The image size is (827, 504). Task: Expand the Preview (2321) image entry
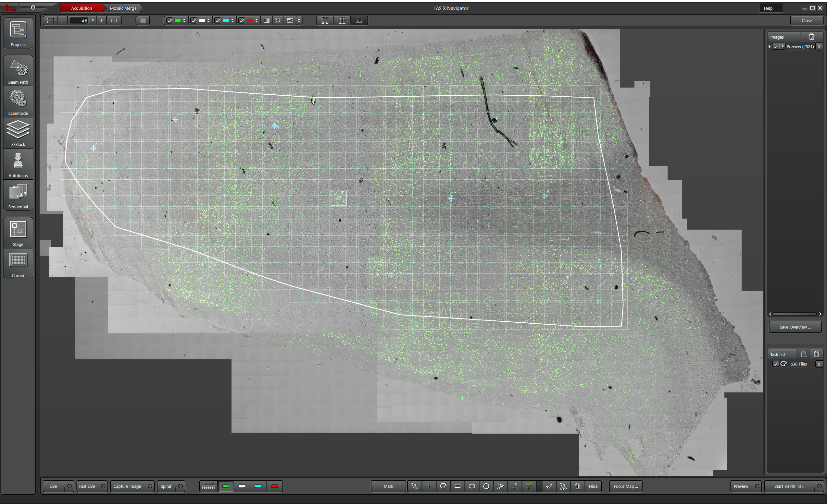[770, 47]
